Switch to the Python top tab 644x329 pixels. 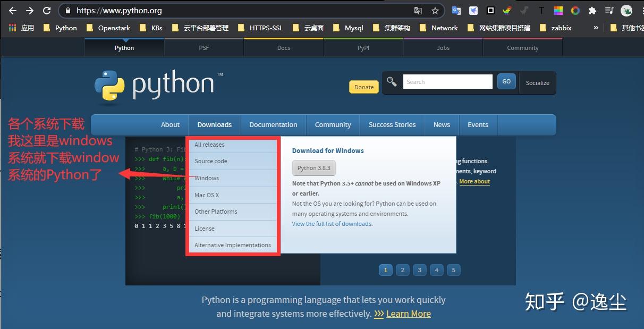point(124,48)
